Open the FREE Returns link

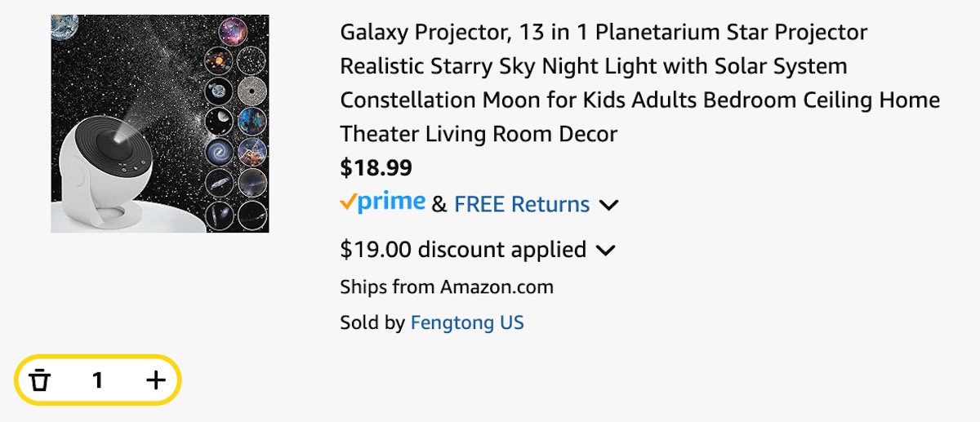click(x=522, y=204)
